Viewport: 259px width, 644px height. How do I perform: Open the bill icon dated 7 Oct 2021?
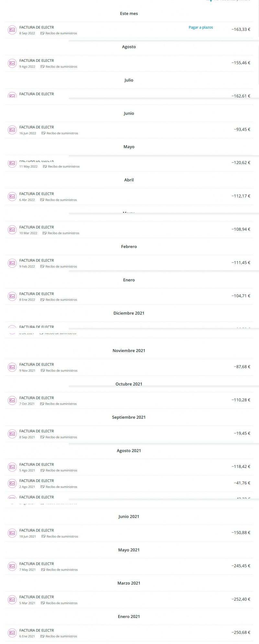click(12, 401)
